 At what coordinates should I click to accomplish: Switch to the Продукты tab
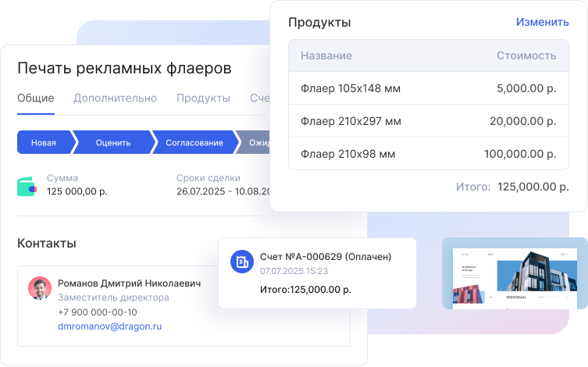pyautogui.click(x=203, y=98)
